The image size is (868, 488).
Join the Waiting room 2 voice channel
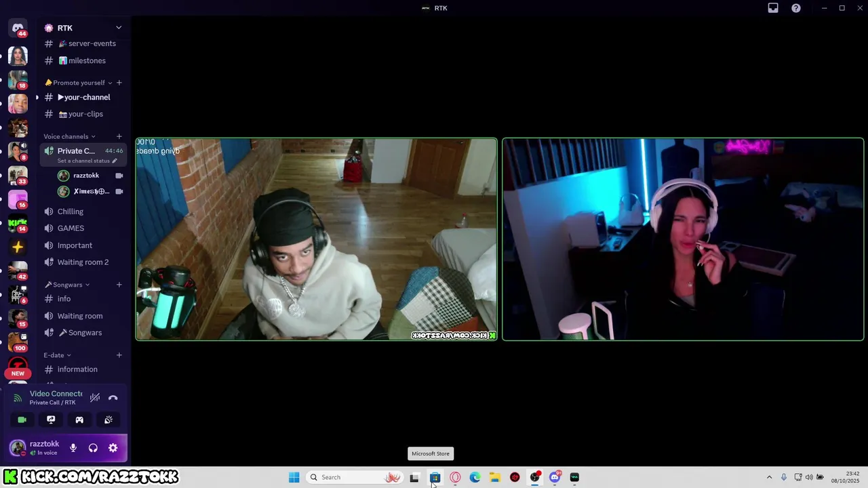point(83,262)
